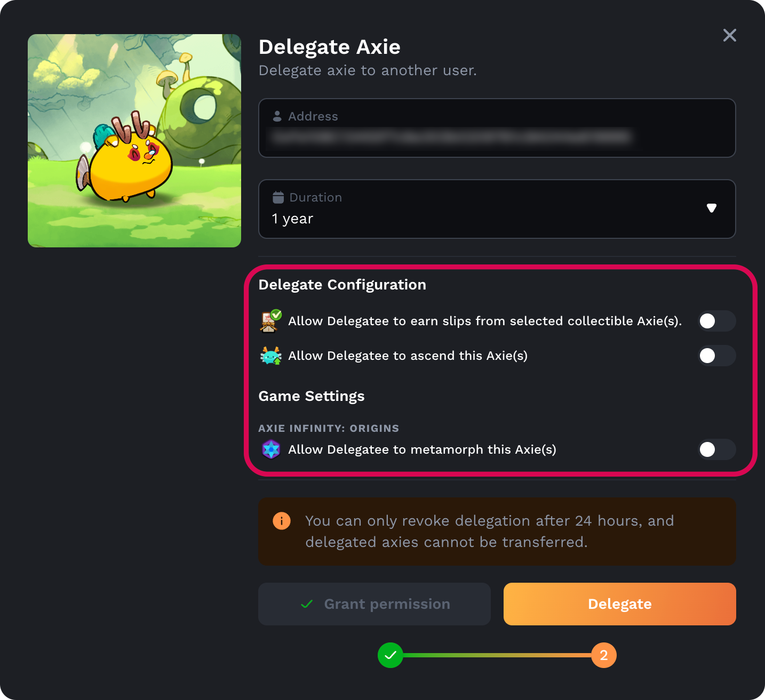Enable earning slips for the delegatee
The image size is (765, 700).
[717, 321]
